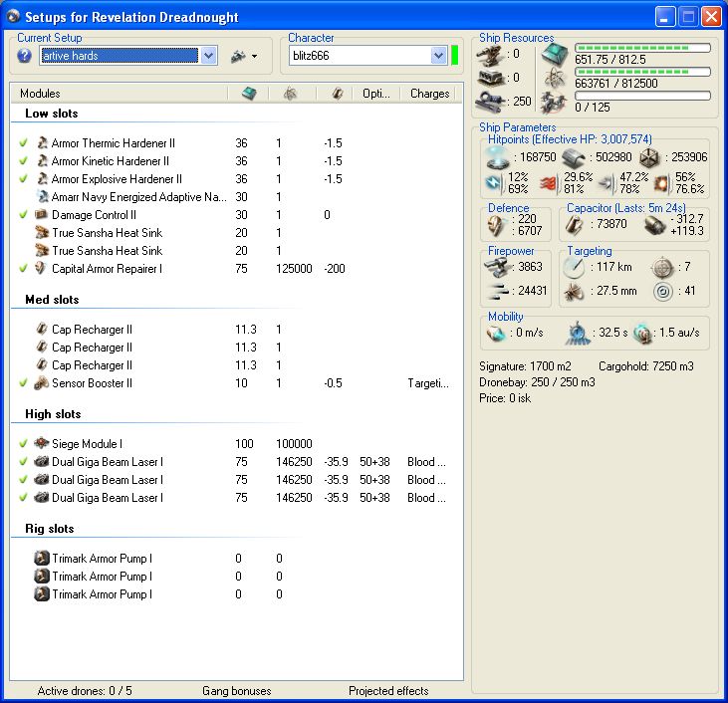Click the green character skill status indicator
Viewport: 728px width, 703px height.
(454, 56)
